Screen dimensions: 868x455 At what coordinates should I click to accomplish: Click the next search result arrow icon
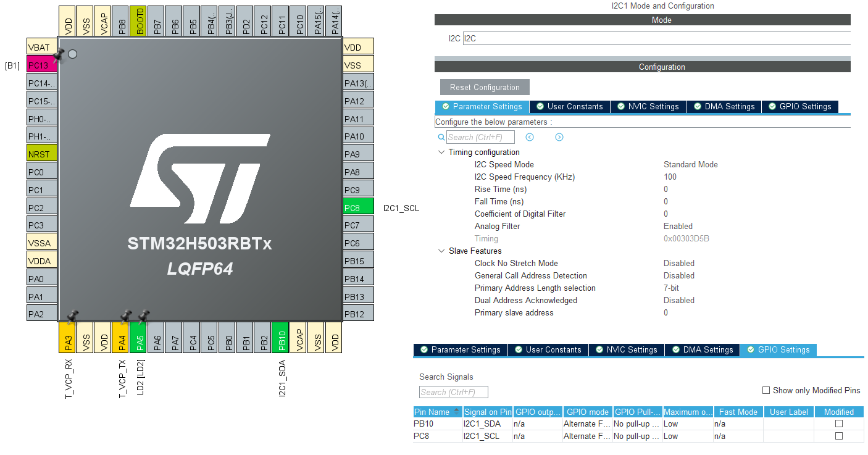pos(559,137)
